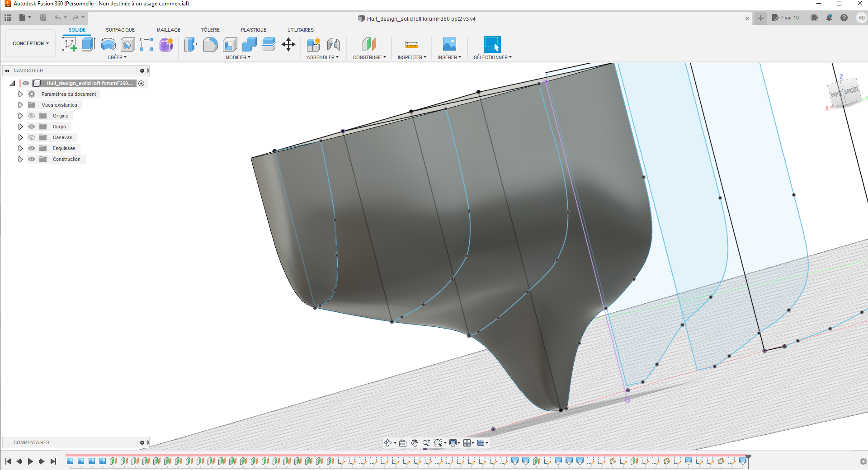Viewport: 868px width, 470px height.
Task: Select the Fillet tool icon
Action: pyautogui.click(x=210, y=44)
